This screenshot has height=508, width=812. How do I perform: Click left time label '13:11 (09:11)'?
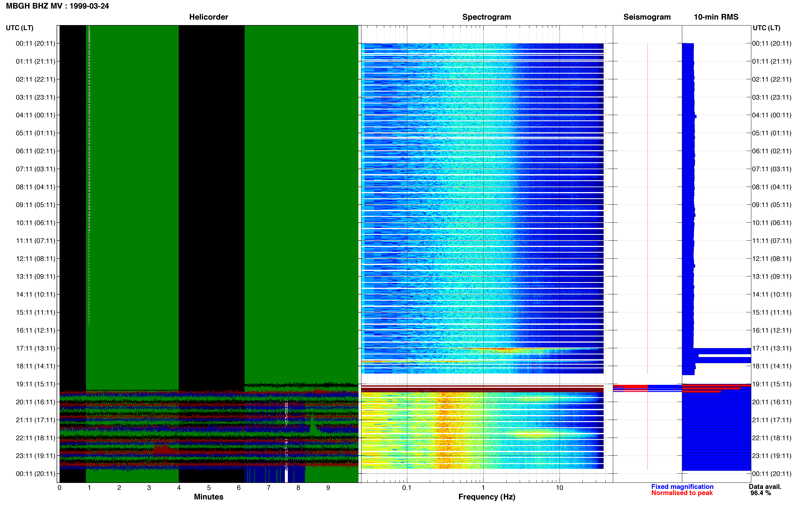coord(36,277)
